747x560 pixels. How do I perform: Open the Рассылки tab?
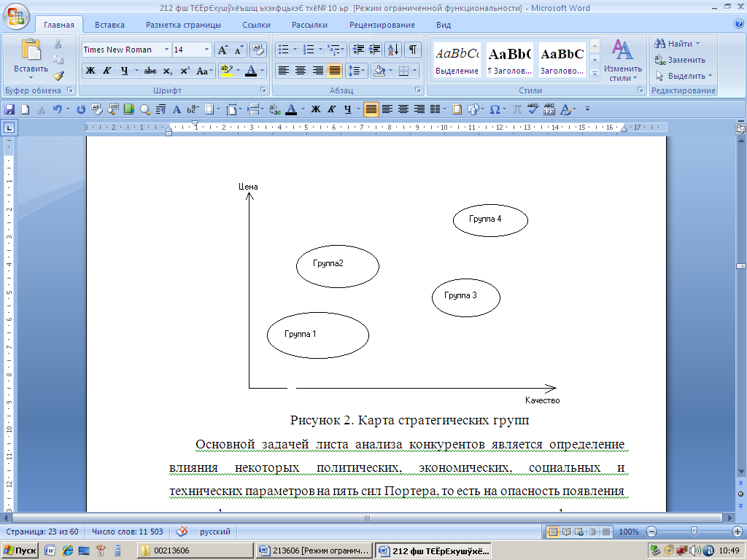tap(309, 25)
